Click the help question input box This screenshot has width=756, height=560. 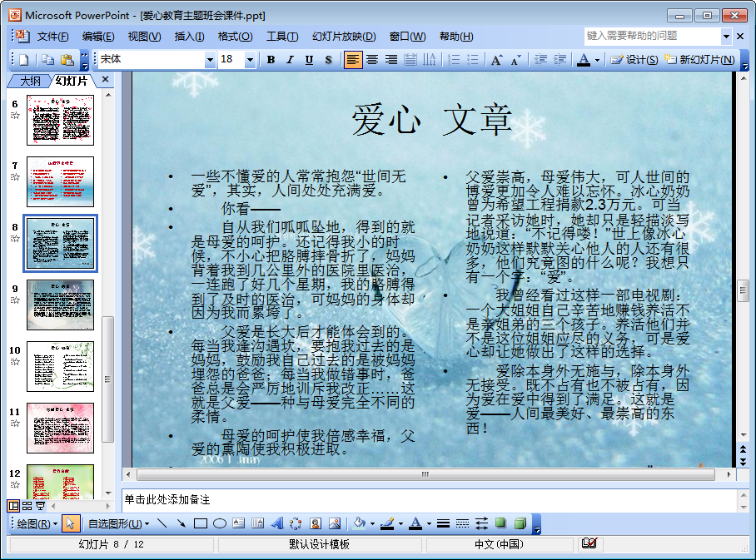coord(652,36)
